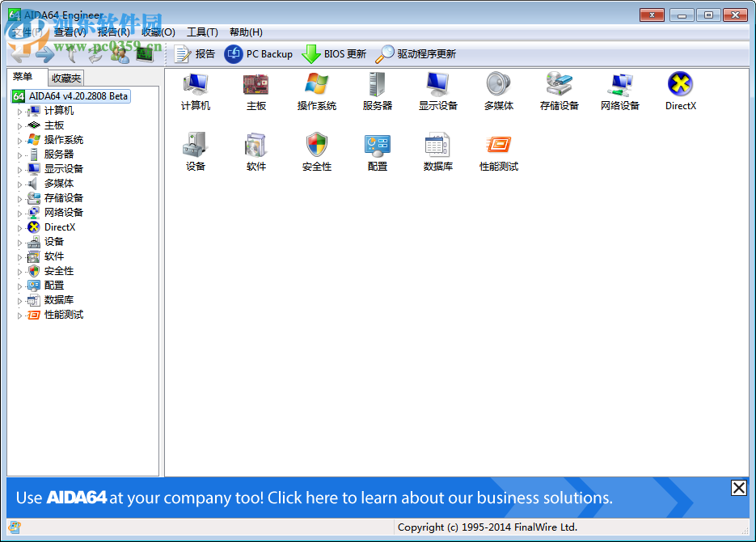This screenshot has height=542, width=756.
Task: Select 显示设备 in the tree
Action: coord(64,169)
